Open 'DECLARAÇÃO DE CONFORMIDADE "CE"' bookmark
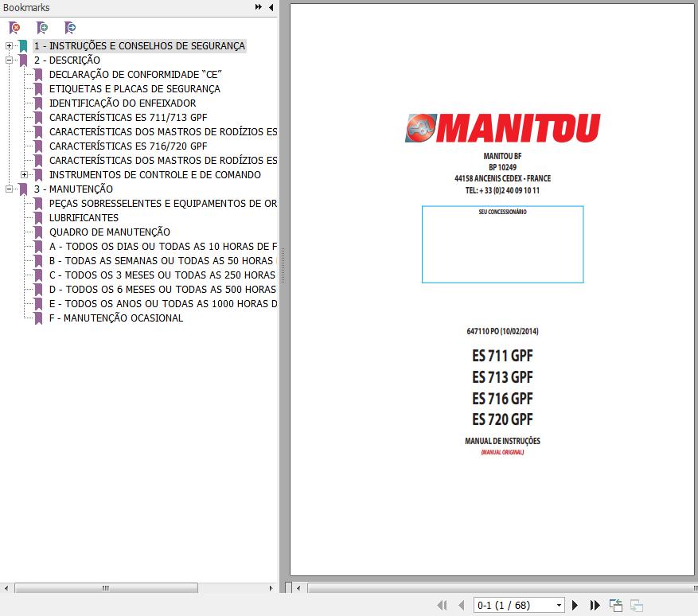 [135, 74]
